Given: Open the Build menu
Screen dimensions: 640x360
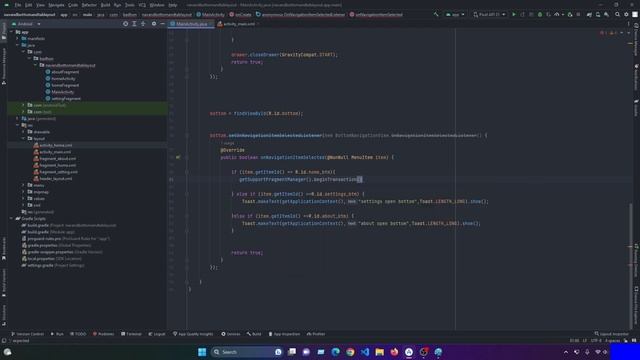Looking at the screenshot, I should 105,5.
